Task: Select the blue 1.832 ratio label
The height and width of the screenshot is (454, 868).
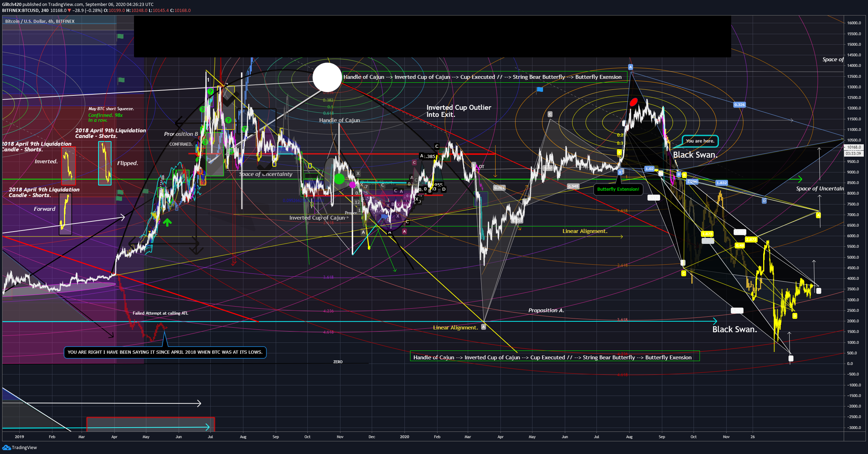Action: pos(721,183)
